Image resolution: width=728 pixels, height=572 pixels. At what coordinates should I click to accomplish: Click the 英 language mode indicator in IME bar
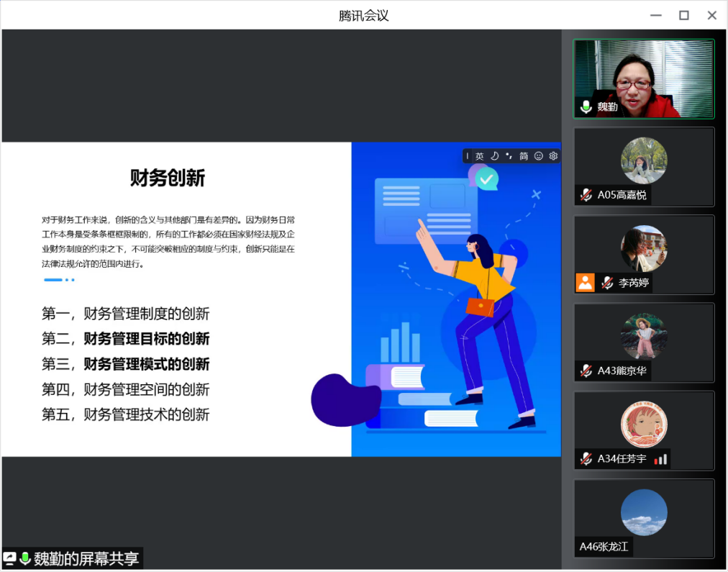479,156
